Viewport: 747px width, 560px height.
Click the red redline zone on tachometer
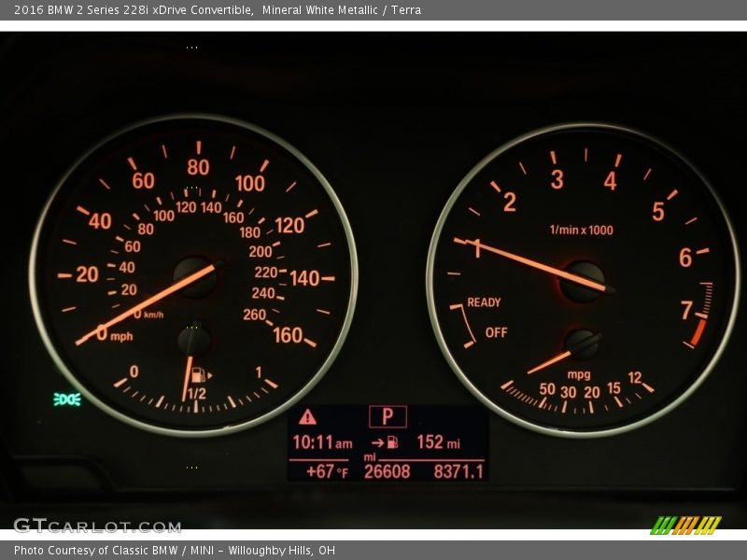(698, 332)
